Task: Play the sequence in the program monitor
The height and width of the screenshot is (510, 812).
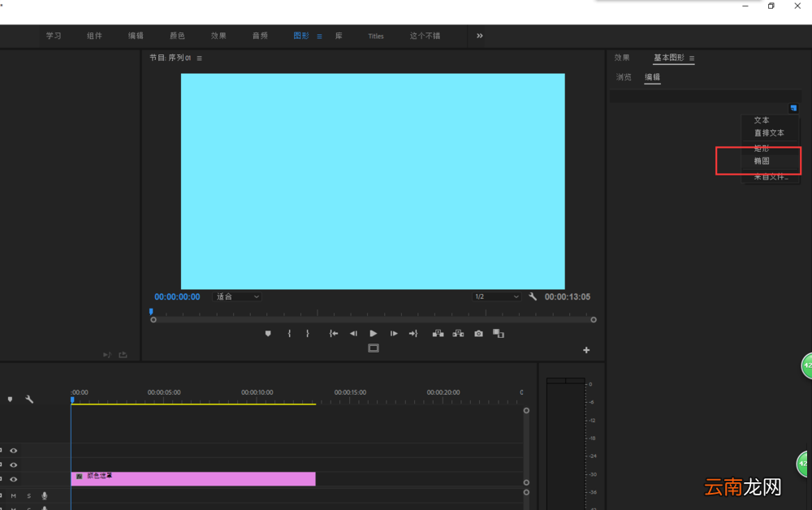Action: tap(374, 334)
